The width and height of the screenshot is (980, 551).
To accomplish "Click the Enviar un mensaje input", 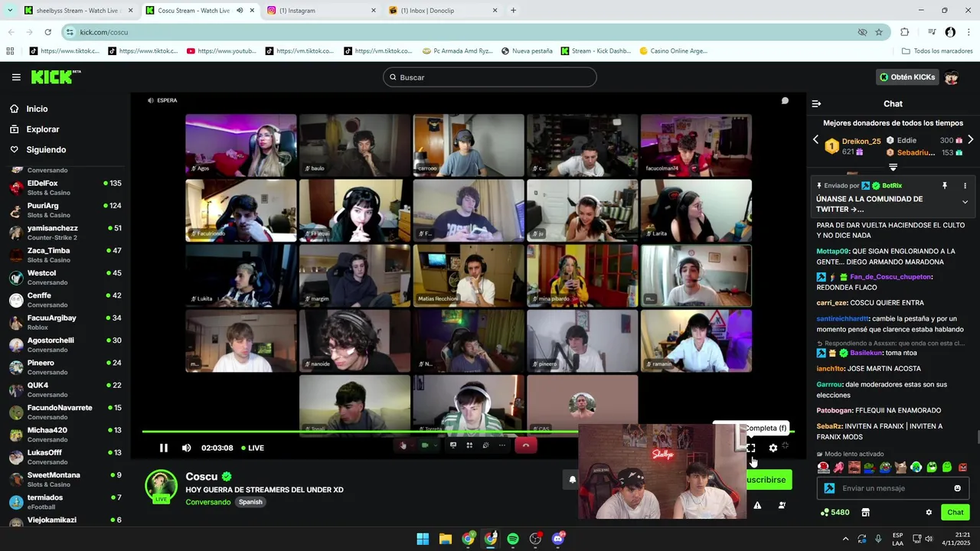I will [x=893, y=488].
